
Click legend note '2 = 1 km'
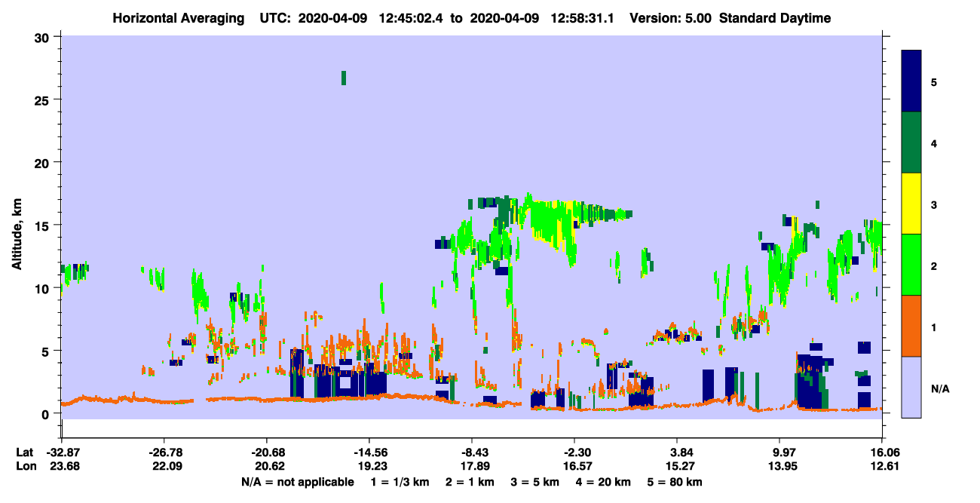pos(470,482)
